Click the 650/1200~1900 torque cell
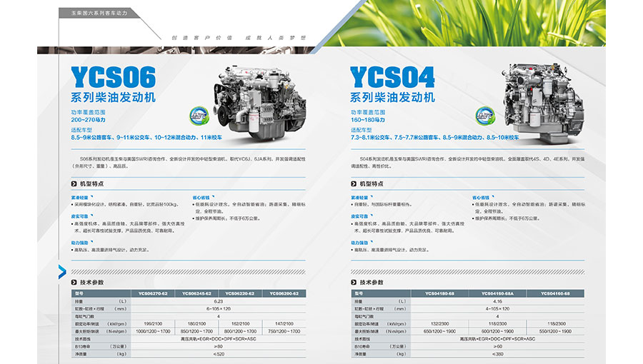The width and height of the screenshot is (643, 364). click(x=439, y=331)
